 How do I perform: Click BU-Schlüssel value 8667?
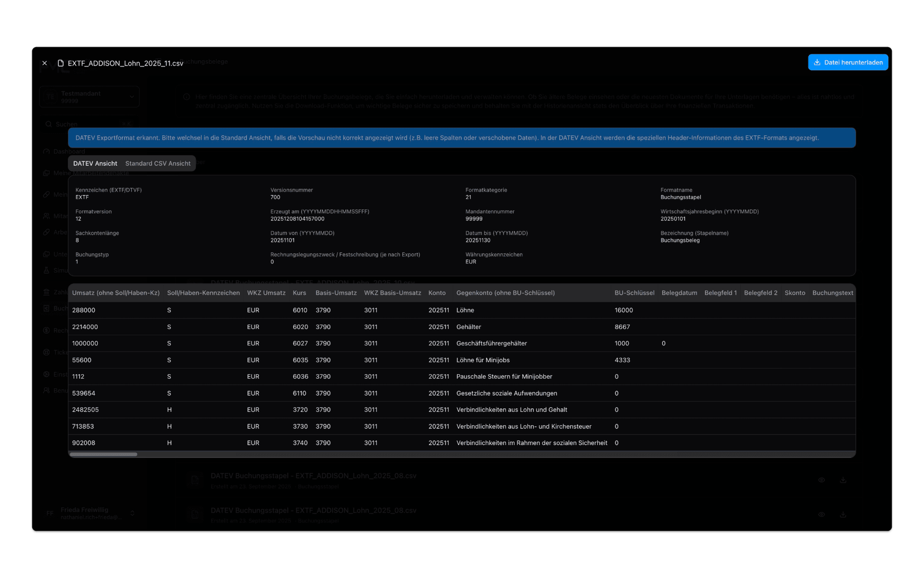click(622, 327)
